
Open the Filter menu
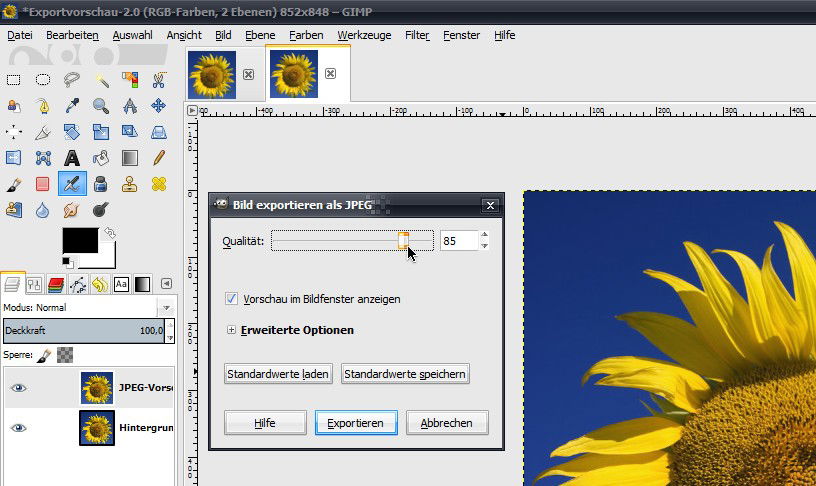(417, 35)
